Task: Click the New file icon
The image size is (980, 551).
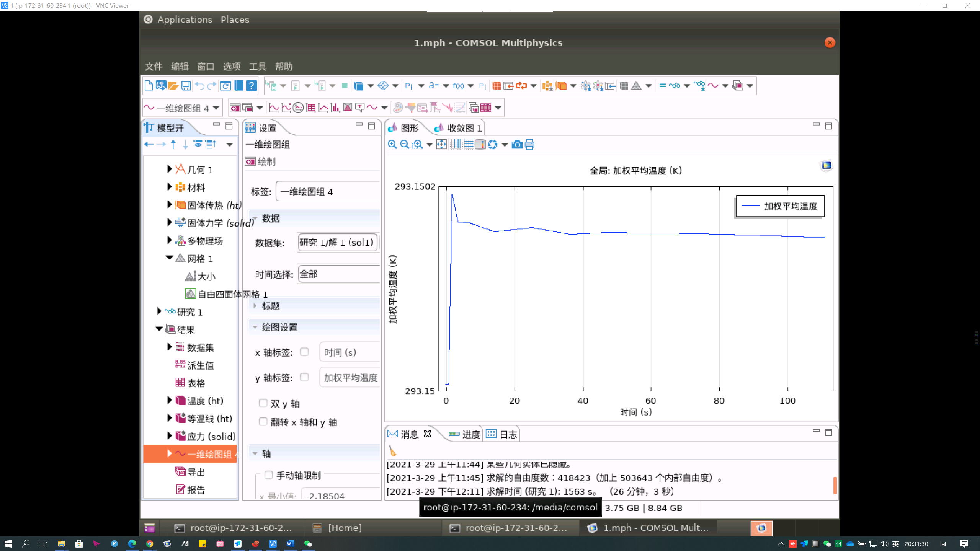Action: pos(149,86)
